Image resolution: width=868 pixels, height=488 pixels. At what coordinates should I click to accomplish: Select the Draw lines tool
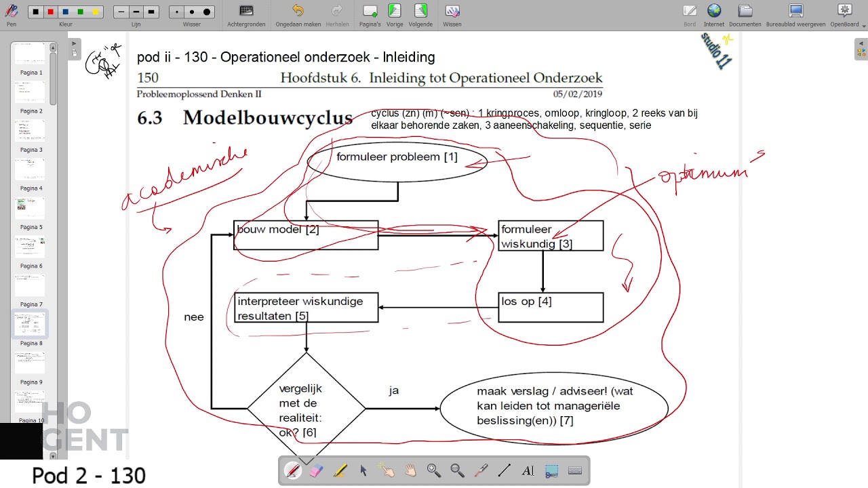pyautogui.click(x=505, y=470)
